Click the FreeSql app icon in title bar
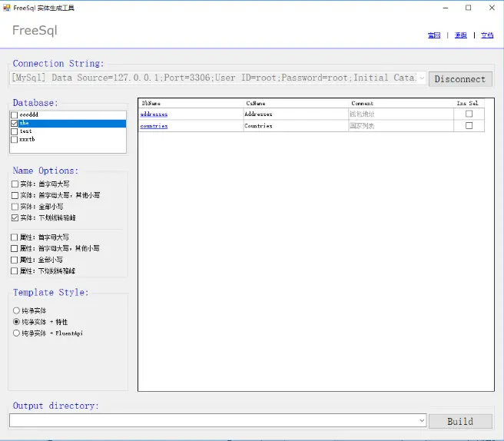The image size is (504, 441). pyautogui.click(x=6, y=8)
